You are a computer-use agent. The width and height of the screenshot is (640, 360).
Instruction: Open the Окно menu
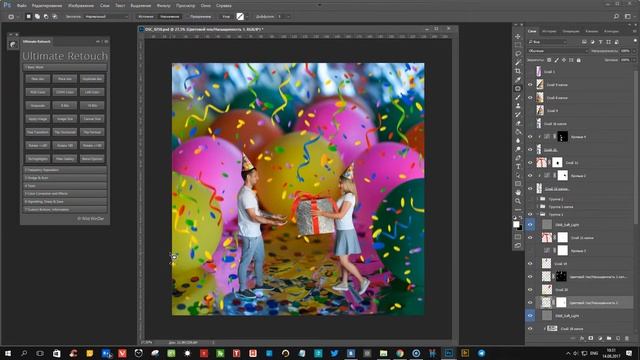206,6
